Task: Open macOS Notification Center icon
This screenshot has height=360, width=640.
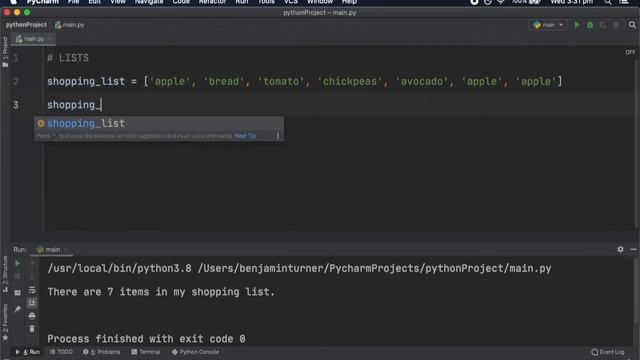Action: [x=624, y=2]
